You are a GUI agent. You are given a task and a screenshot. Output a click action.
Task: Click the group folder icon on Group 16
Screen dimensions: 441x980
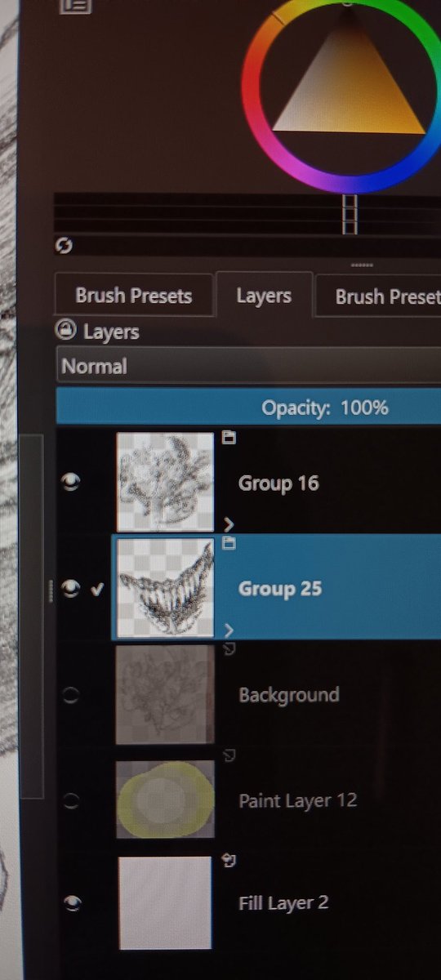tap(229, 438)
